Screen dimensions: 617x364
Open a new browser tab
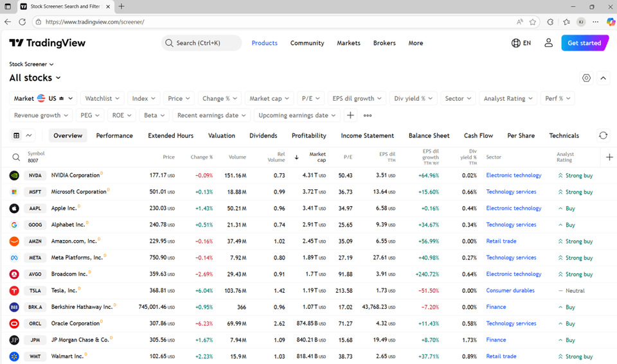[x=121, y=6]
